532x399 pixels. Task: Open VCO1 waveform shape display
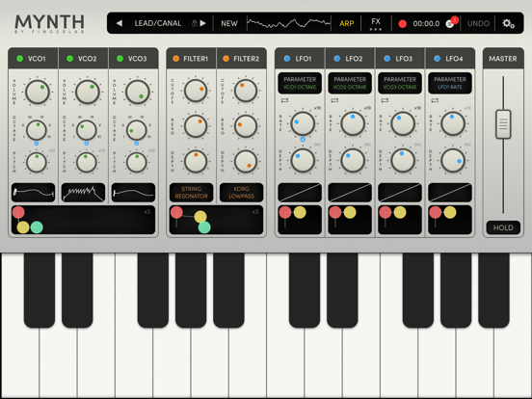point(33,193)
